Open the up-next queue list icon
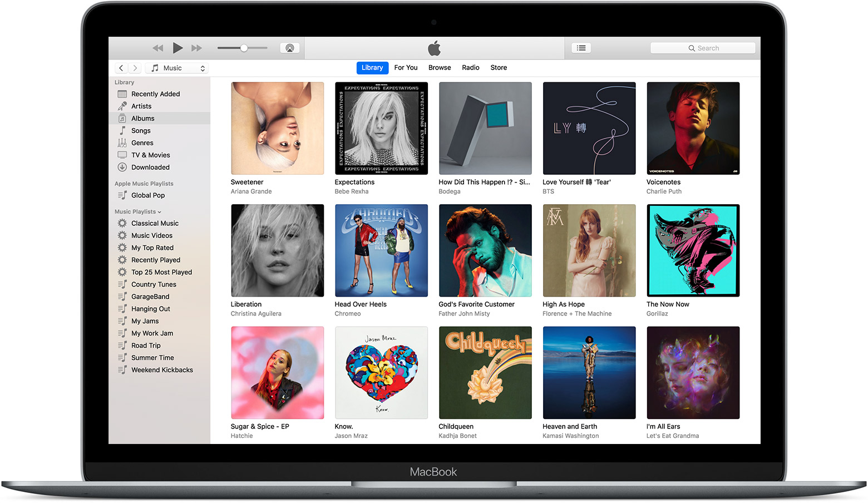 pos(581,48)
